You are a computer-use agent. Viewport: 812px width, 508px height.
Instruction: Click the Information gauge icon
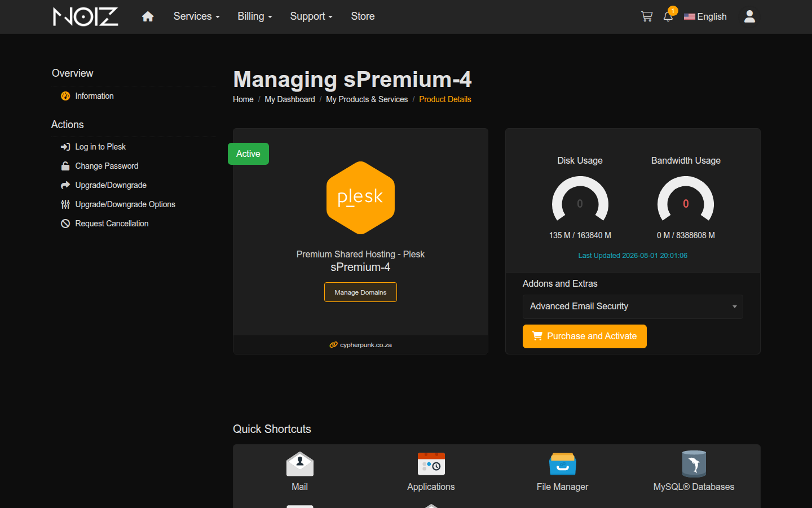65,96
